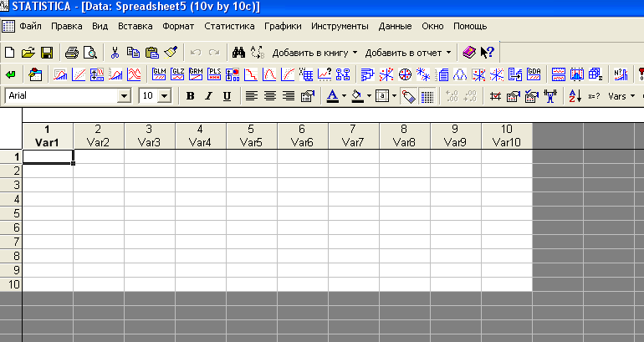Open the Окно menu
This screenshot has height=342, width=644.
[432, 26]
